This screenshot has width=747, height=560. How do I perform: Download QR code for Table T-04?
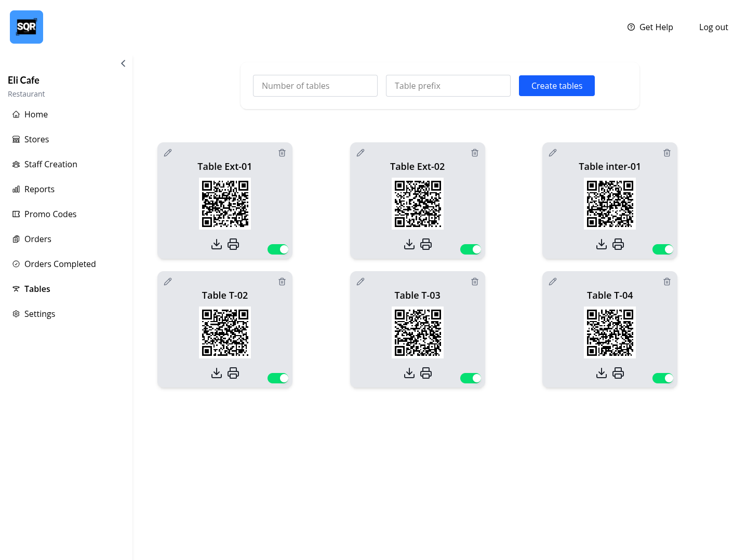pyautogui.click(x=602, y=373)
